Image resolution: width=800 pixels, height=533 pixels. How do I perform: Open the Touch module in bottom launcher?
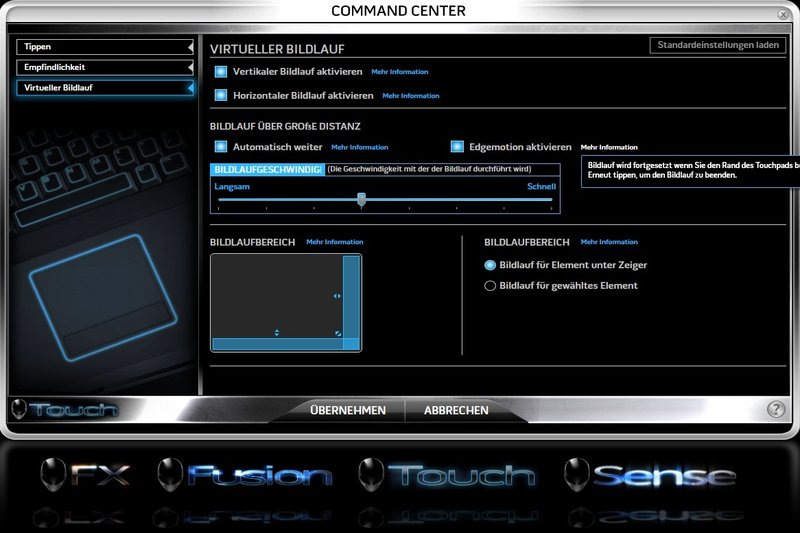[447, 474]
